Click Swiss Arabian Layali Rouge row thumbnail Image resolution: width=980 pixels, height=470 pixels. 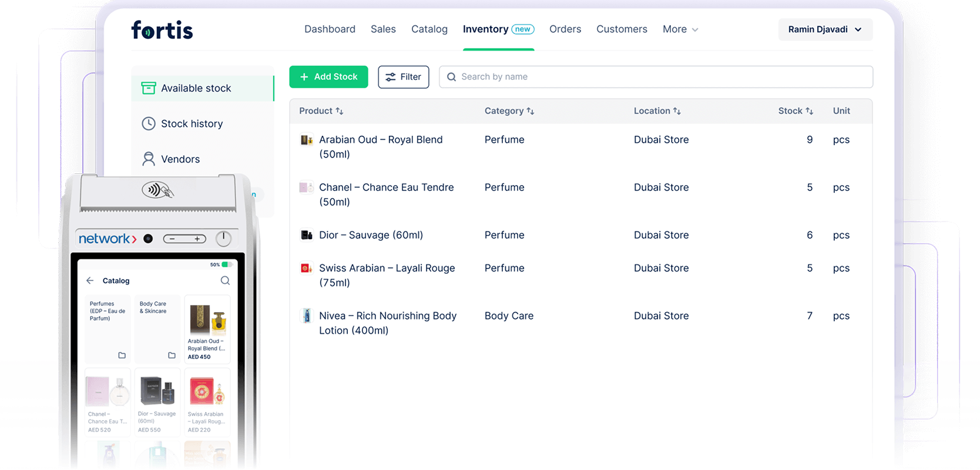[x=306, y=268]
